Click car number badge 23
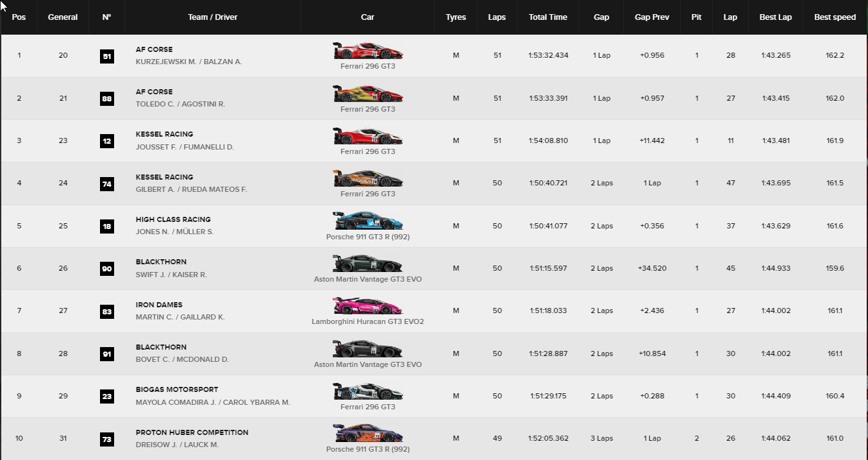This screenshot has width=868, height=460. pos(107,396)
